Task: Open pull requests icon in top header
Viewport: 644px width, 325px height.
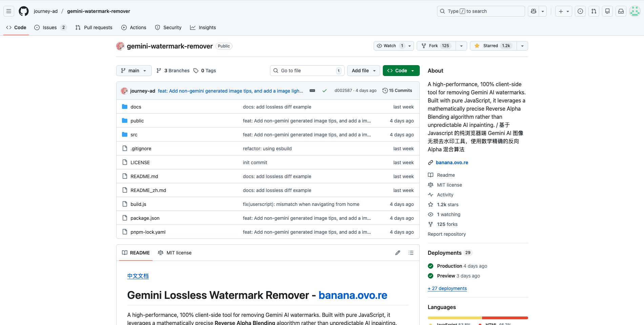Action: pos(594,11)
